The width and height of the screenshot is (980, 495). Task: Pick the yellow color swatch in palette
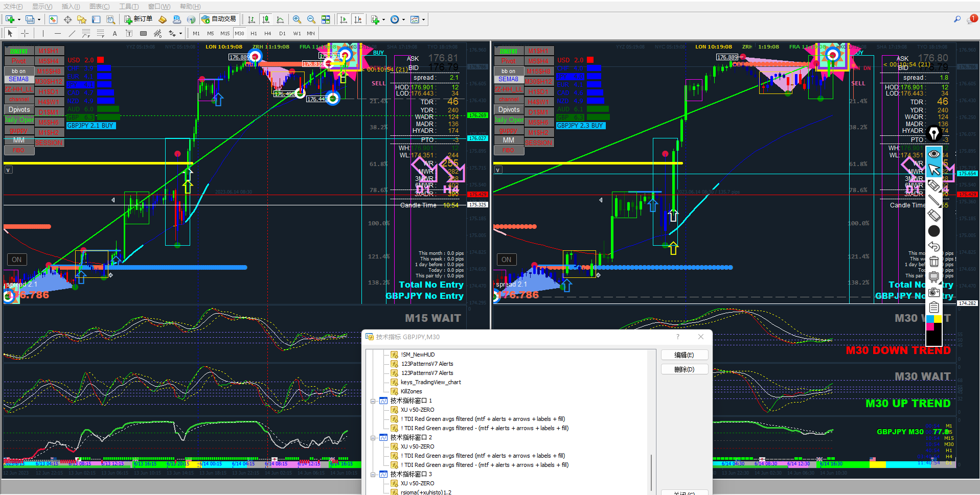pyautogui.click(x=938, y=319)
